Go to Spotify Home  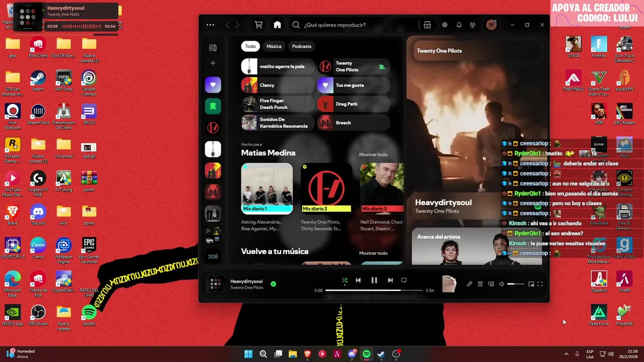(277, 25)
